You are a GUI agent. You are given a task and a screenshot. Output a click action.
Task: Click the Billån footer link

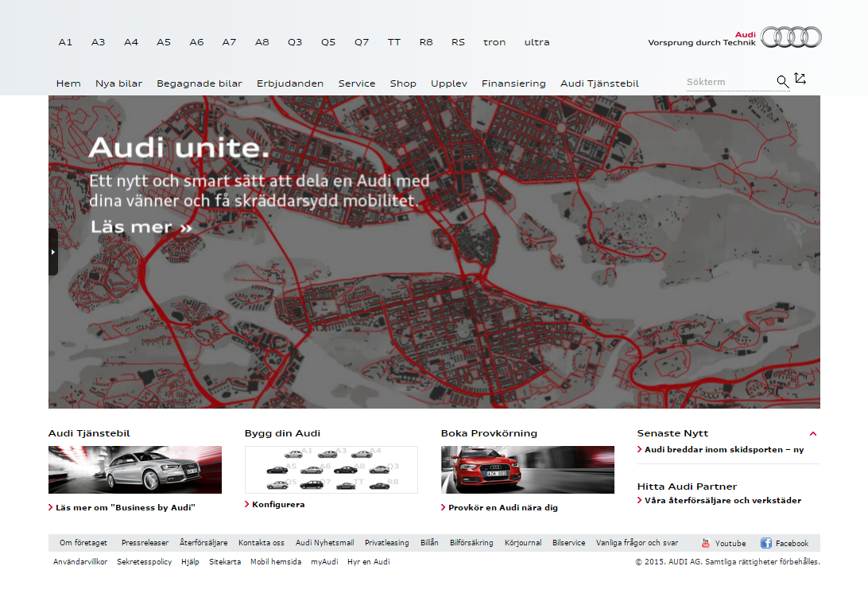click(x=429, y=543)
